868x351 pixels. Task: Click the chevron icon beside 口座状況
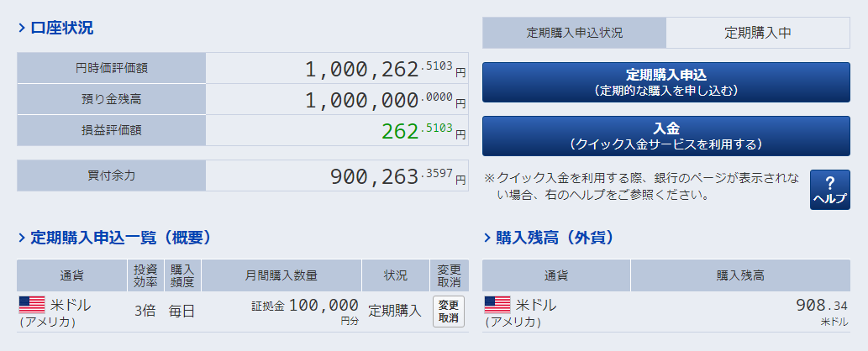[x=22, y=29]
